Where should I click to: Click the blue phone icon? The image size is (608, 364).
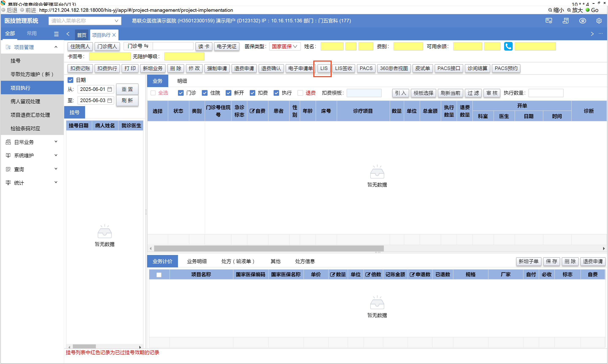[508, 46]
